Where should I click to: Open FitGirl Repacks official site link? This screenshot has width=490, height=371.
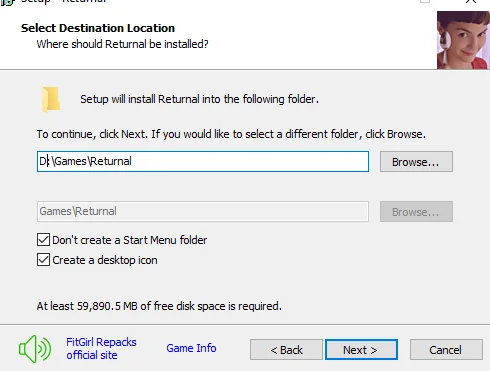101,349
